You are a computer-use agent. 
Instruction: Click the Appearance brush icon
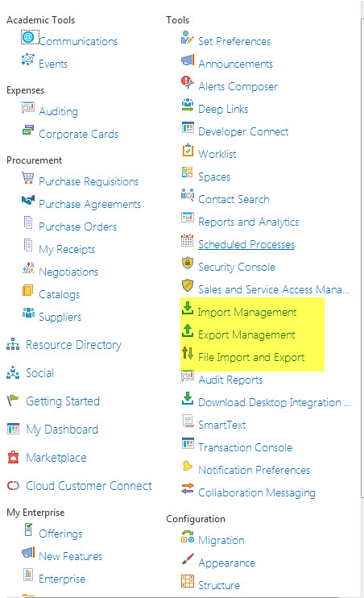[x=188, y=559]
